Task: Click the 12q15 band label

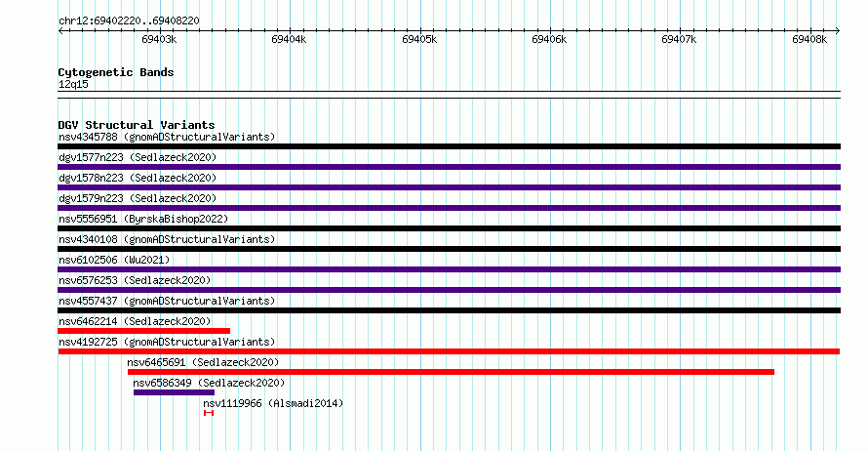Action: tap(73, 84)
